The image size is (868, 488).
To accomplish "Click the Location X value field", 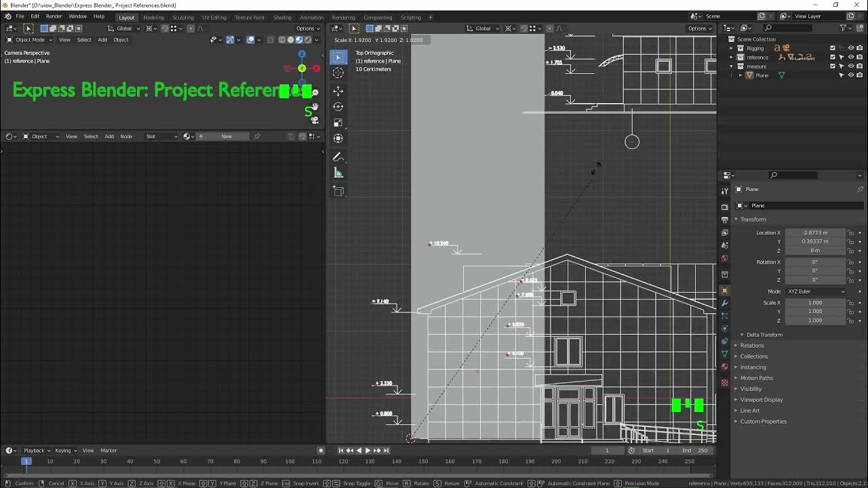I will (816, 232).
